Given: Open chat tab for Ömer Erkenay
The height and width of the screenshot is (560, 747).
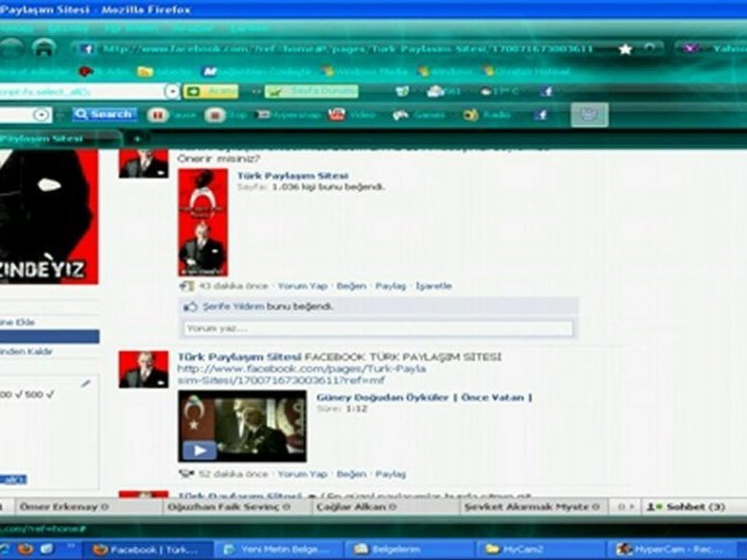Looking at the screenshot, I should pyautogui.click(x=88, y=507).
